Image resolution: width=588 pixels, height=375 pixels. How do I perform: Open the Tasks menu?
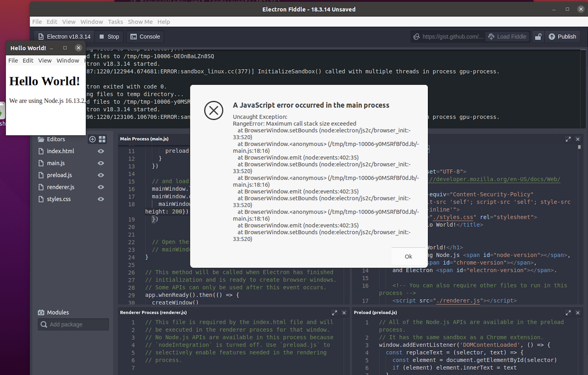tap(115, 22)
